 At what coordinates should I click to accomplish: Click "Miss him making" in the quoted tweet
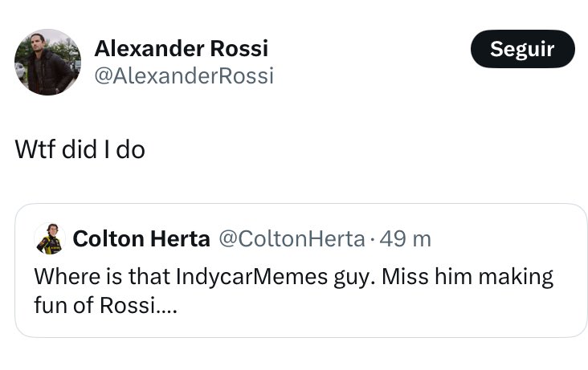[468, 277]
